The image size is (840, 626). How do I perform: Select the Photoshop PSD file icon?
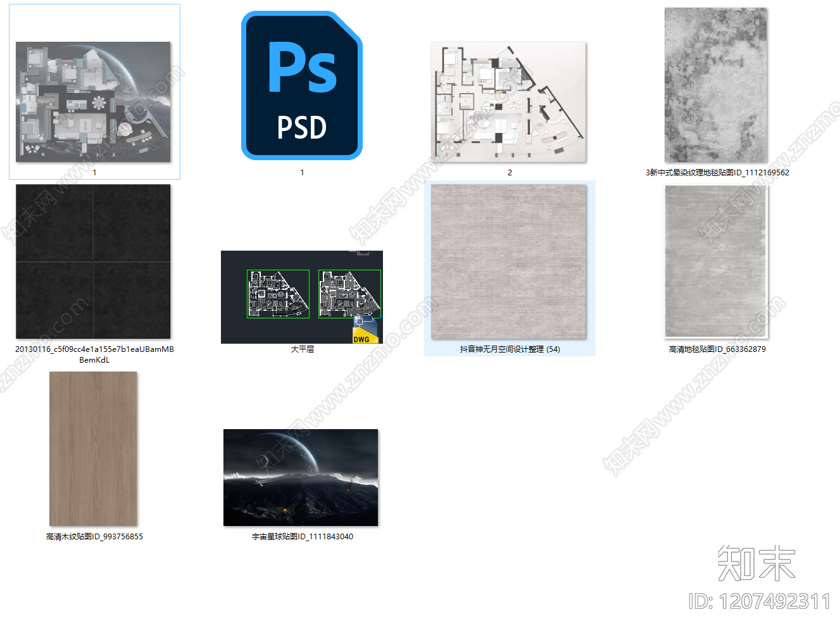click(x=302, y=85)
